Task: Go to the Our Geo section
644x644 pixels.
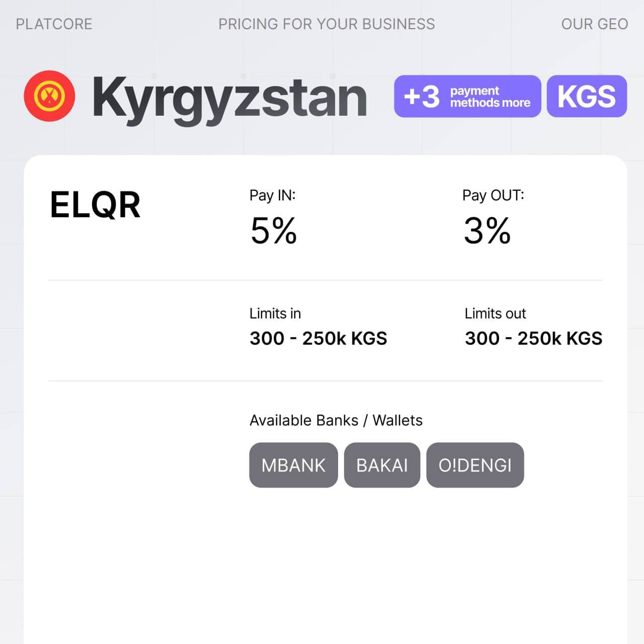Action: (594, 24)
